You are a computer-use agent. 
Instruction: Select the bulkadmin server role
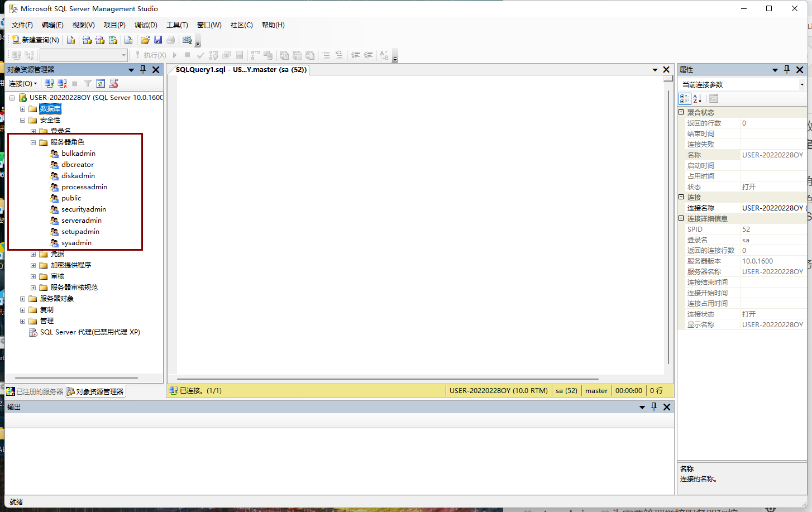[x=78, y=154]
